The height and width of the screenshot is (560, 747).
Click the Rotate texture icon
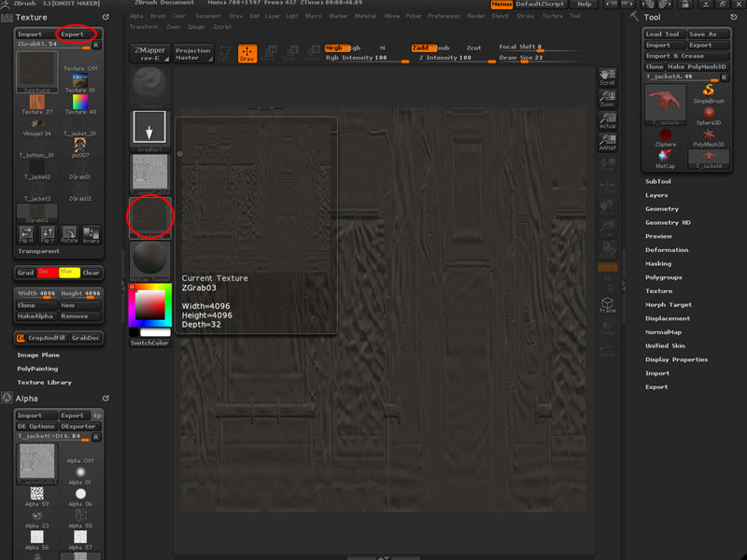pos(69,234)
